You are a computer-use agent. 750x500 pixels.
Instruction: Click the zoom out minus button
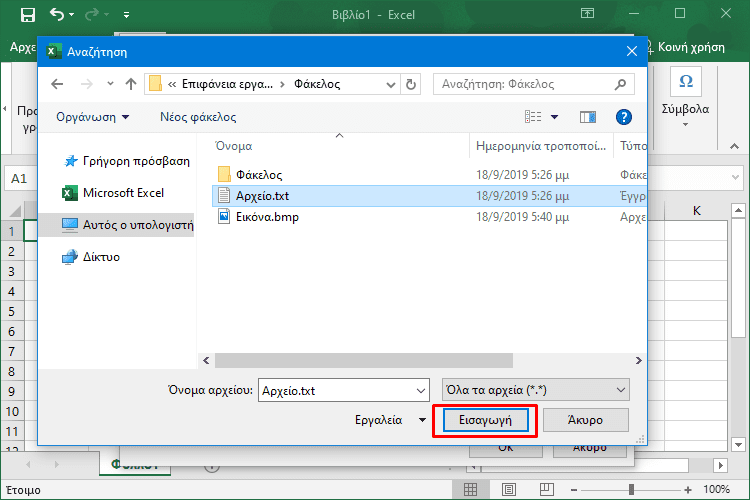574,489
